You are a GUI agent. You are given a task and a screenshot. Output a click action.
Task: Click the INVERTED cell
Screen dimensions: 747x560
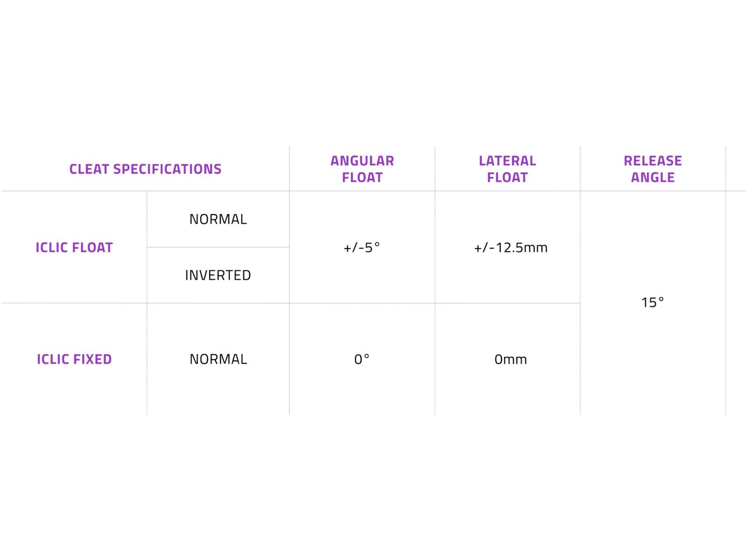point(218,275)
